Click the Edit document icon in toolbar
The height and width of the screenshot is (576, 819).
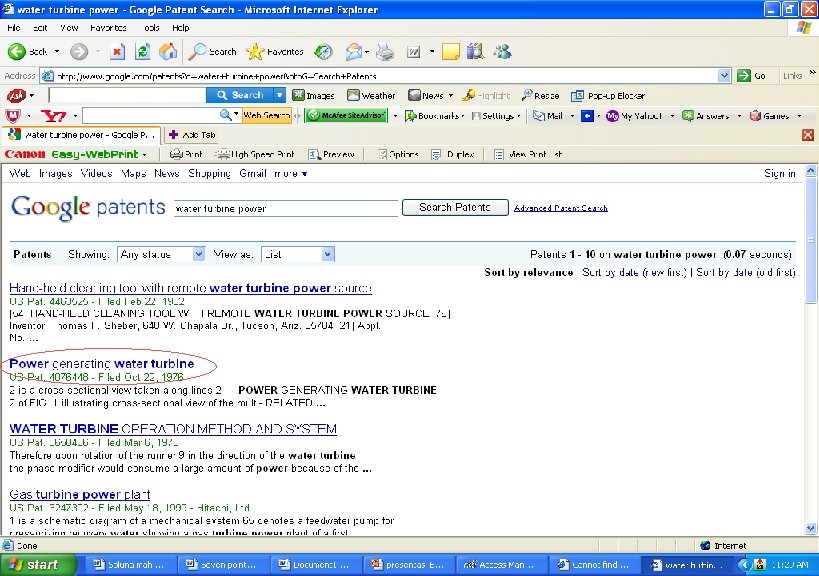tap(413, 52)
